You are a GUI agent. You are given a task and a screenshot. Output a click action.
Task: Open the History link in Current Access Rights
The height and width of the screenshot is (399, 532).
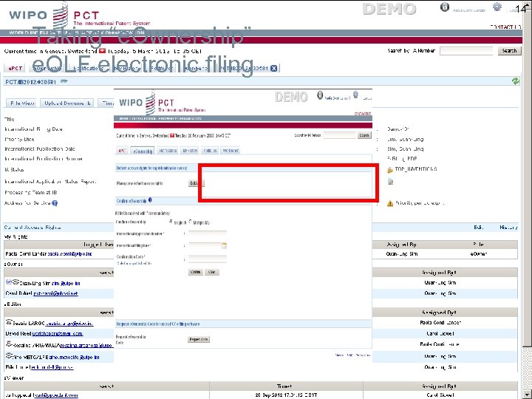coord(508,228)
